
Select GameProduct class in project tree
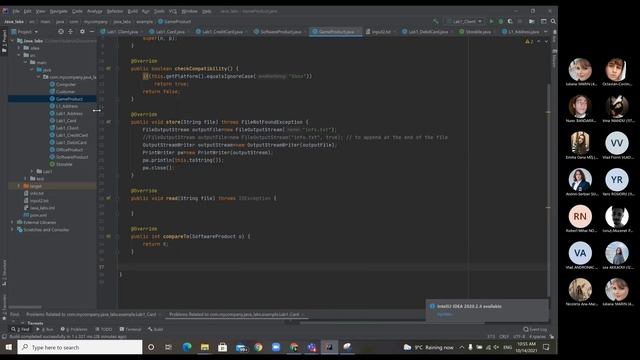(66, 99)
